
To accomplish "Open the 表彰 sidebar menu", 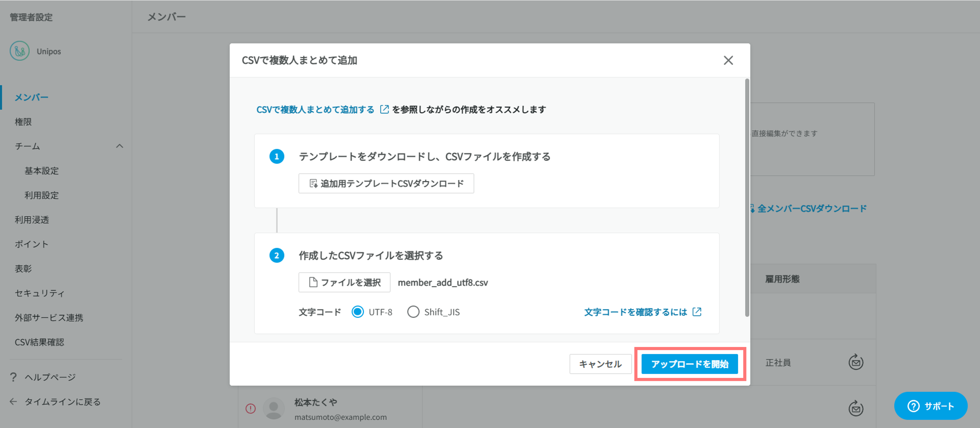I will pyautogui.click(x=23, y=269).
